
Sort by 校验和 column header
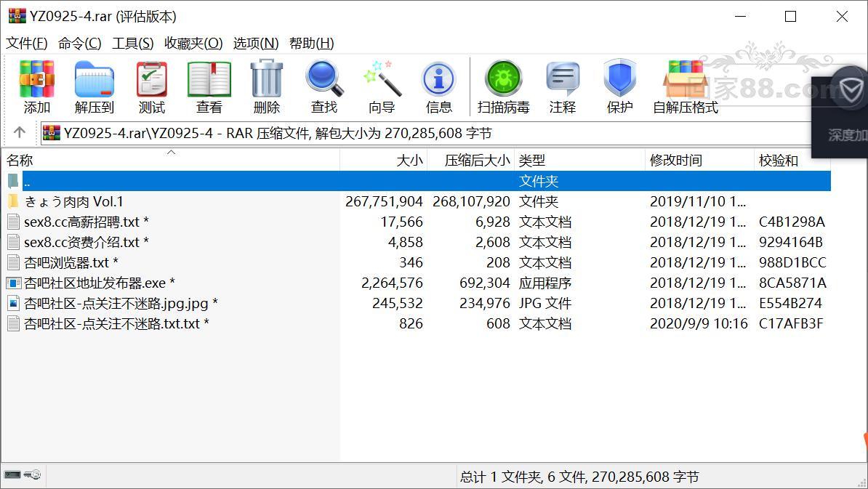792,161
